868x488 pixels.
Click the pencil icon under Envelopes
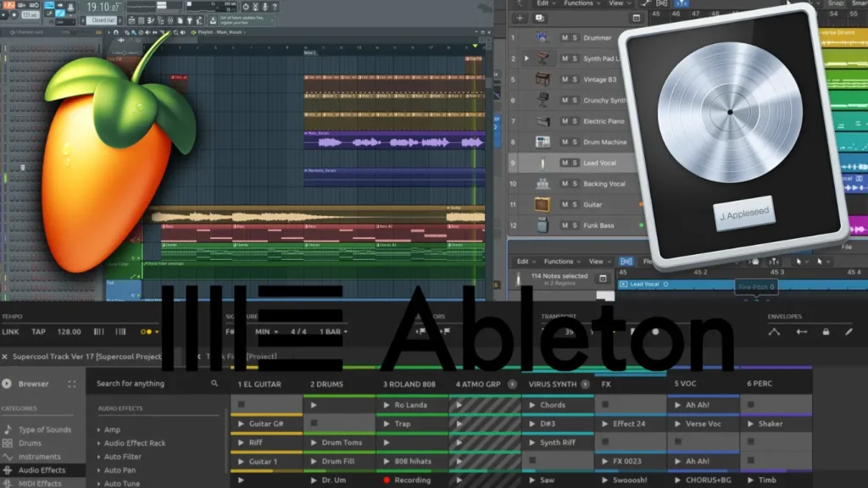click(849, 331)
